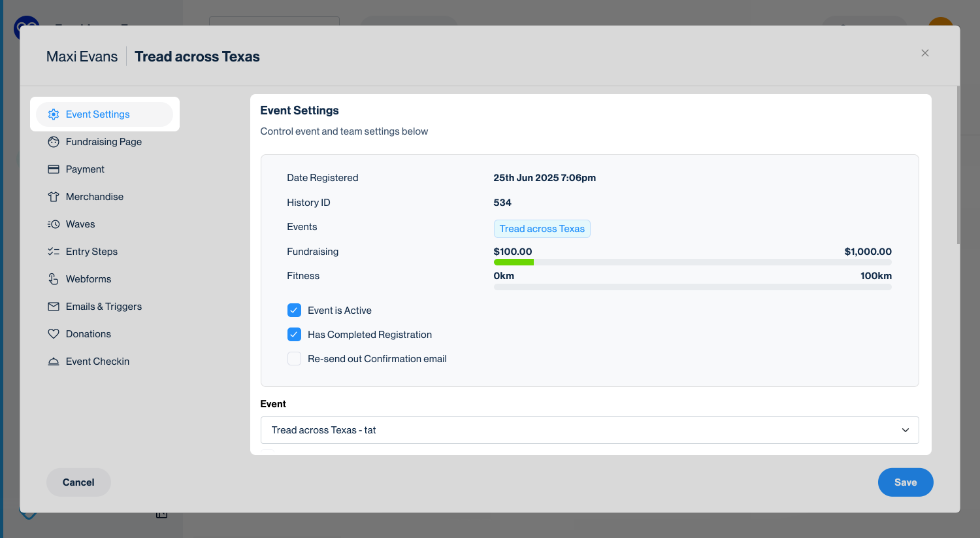The width and height of the screenshot is (980, 538).
Task: Click the green Fundraising progress bar
Action: (514, 262)
